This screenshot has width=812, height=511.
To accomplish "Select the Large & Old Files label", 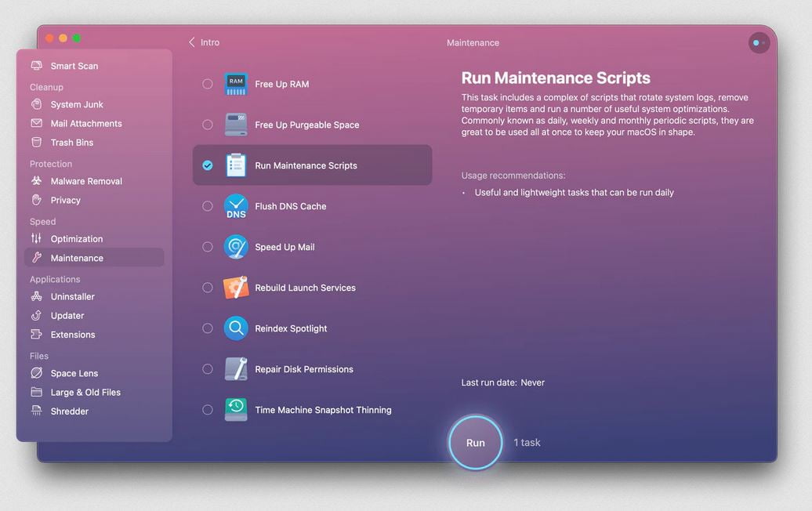I will [85, 393].
